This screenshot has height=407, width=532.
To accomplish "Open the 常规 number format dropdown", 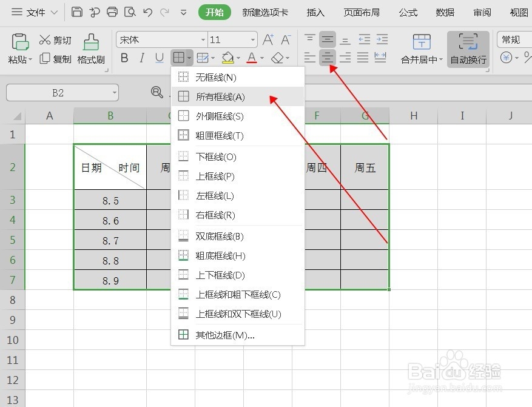I will coord(511,39).
